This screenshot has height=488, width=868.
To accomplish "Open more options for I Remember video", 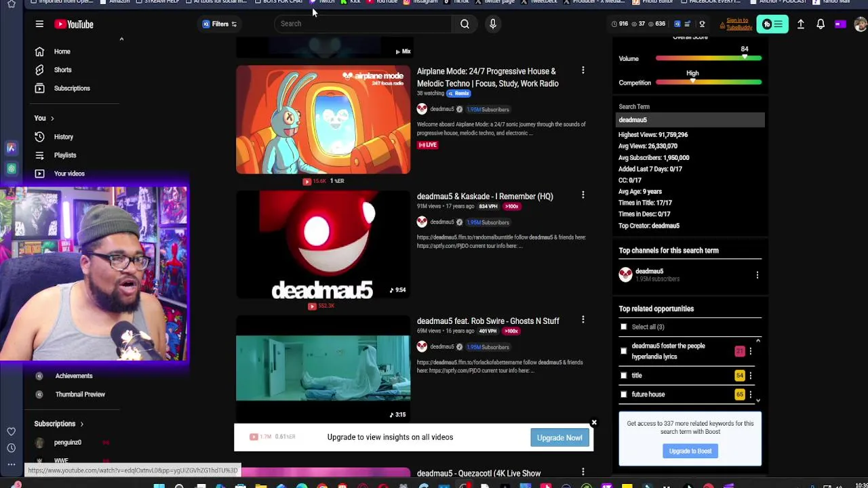I will (x=583, y=195).
